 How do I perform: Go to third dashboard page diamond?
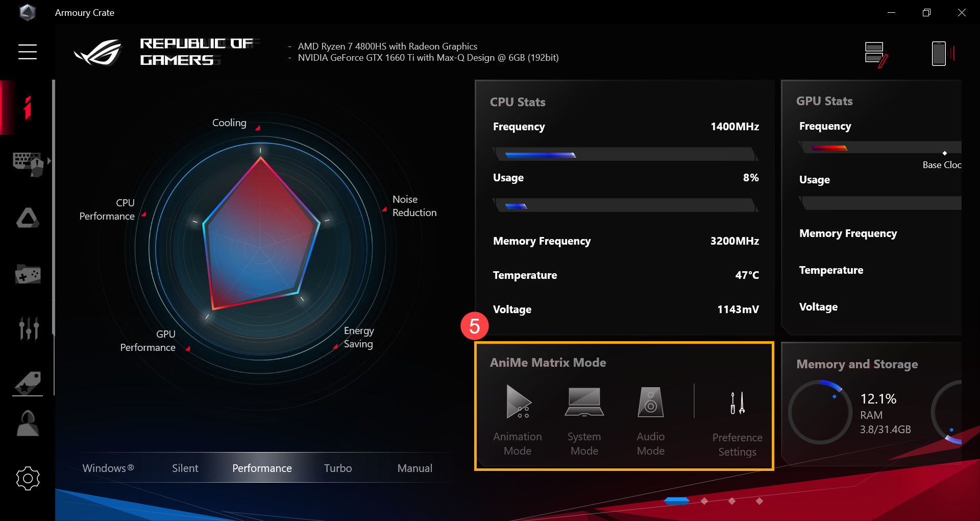pyautogui.click(x=732, y=501)
